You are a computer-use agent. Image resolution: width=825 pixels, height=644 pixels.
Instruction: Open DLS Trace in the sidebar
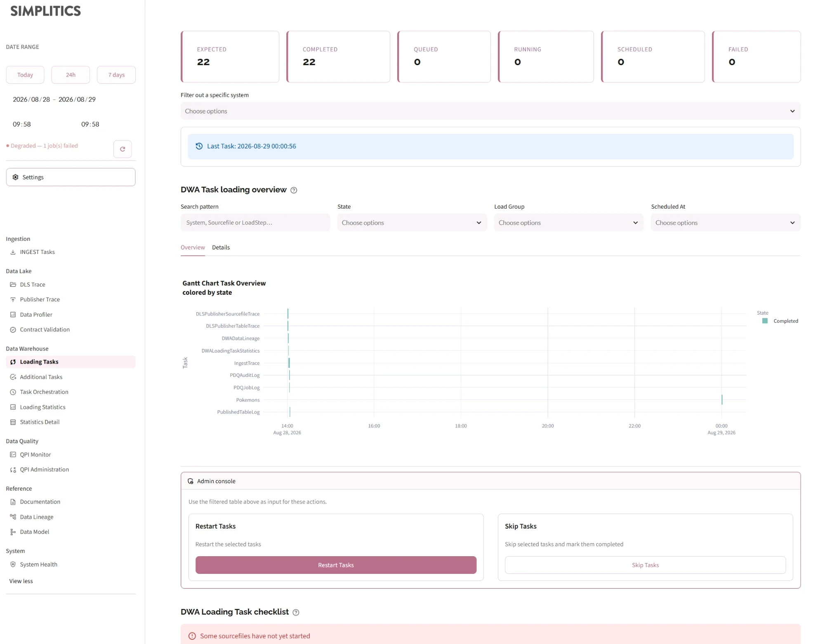[x=33, y=284]
